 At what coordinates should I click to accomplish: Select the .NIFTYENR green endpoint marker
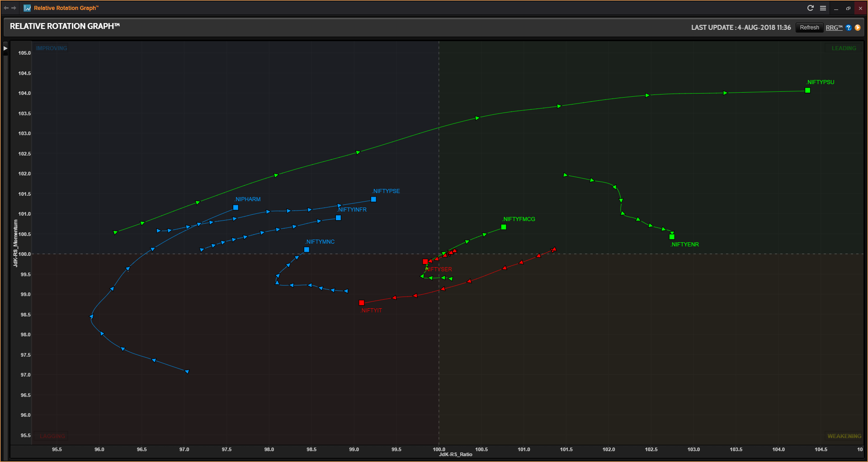coord(672,237)
